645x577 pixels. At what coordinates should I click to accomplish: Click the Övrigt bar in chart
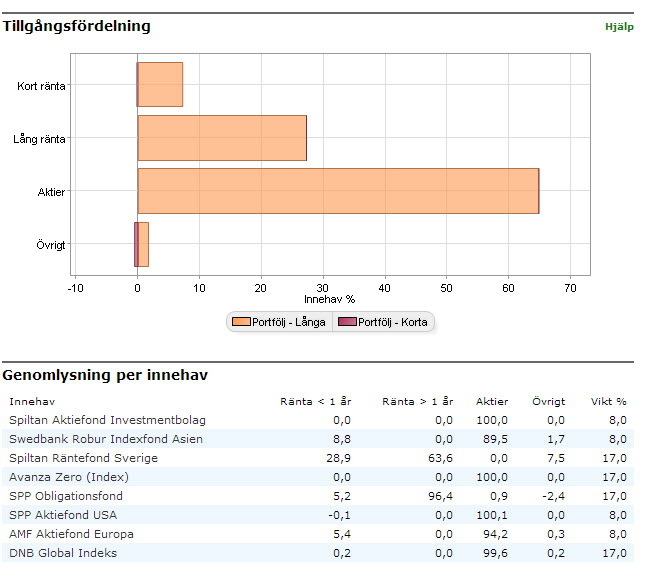143,244
